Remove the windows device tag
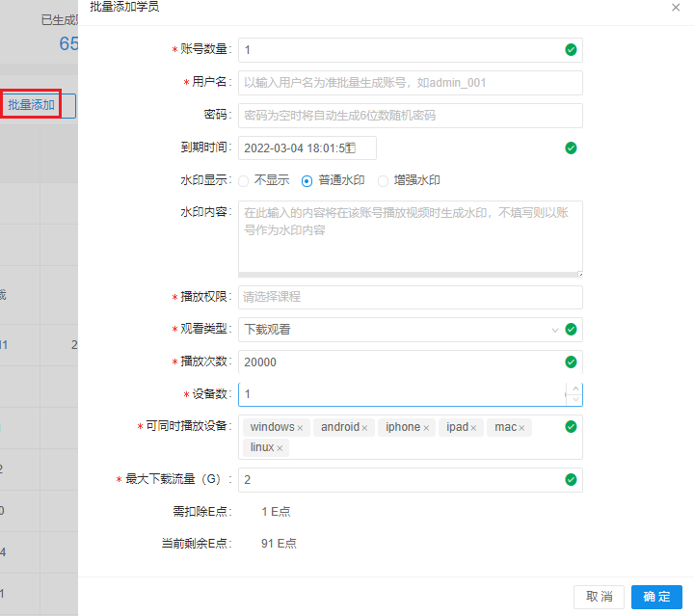 point(300,428)
